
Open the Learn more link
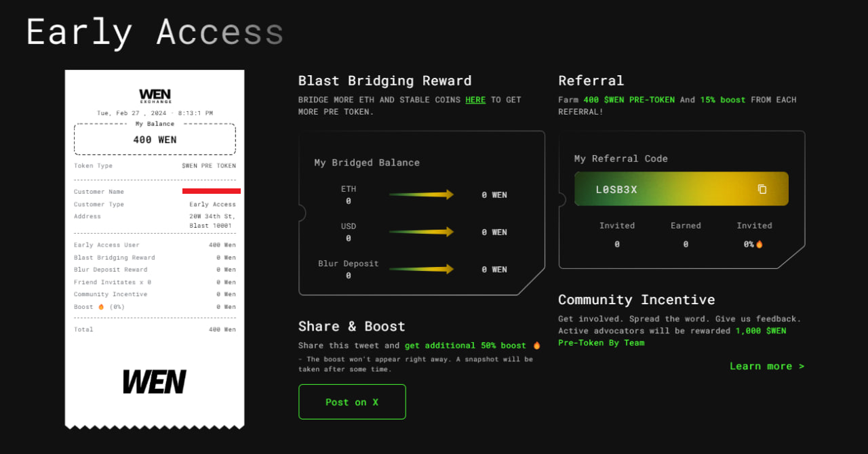coord(767,366)
